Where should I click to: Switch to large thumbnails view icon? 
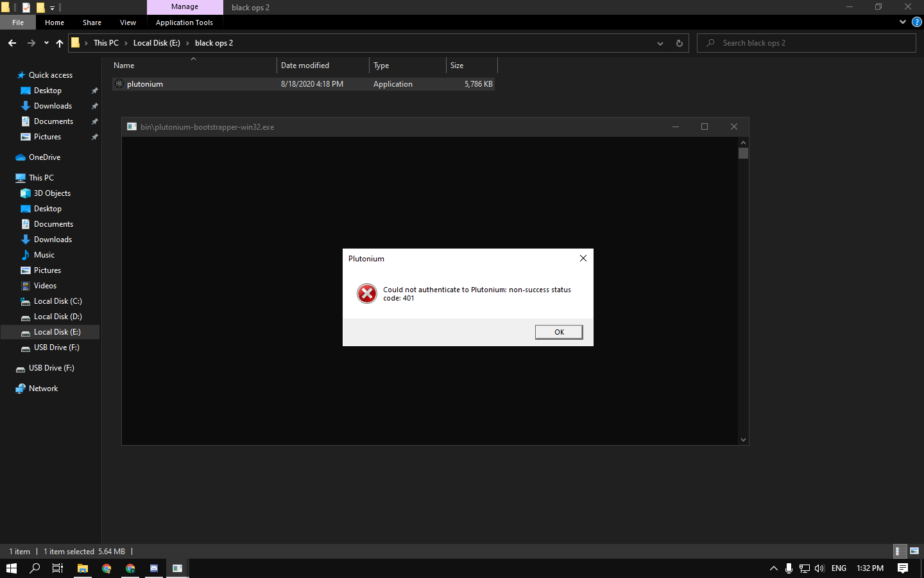[x=914, y=551]
